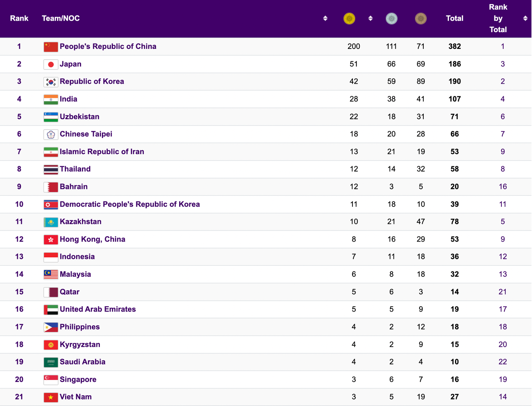
Task: Click the Saudi Arabia flag icon
Action: [51, 362]
